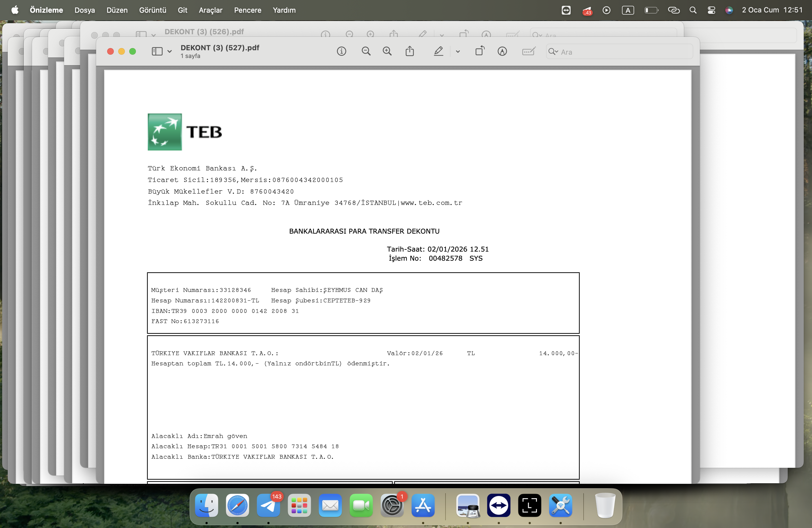Open the Önizleme application menu
This screenshot has height=528, width=812.
(46, 10)
